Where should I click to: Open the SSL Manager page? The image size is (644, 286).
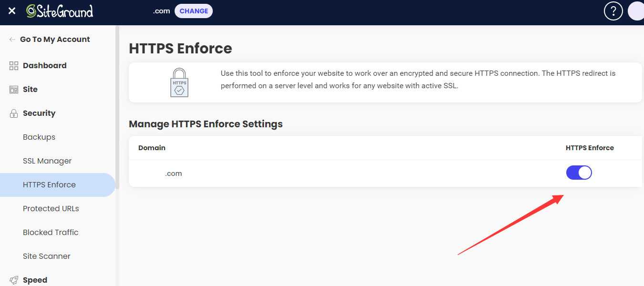pos(47,161)
